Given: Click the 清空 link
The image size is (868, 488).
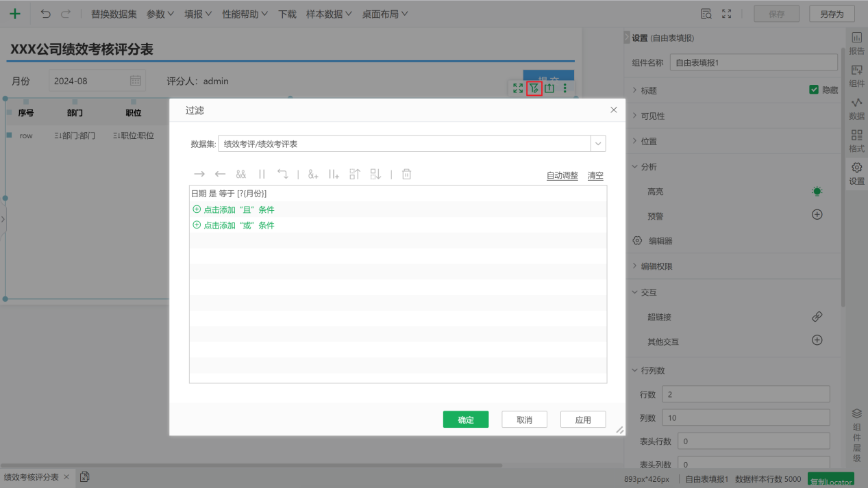Looking at the screenshot, I should click(x=595, y=175).
